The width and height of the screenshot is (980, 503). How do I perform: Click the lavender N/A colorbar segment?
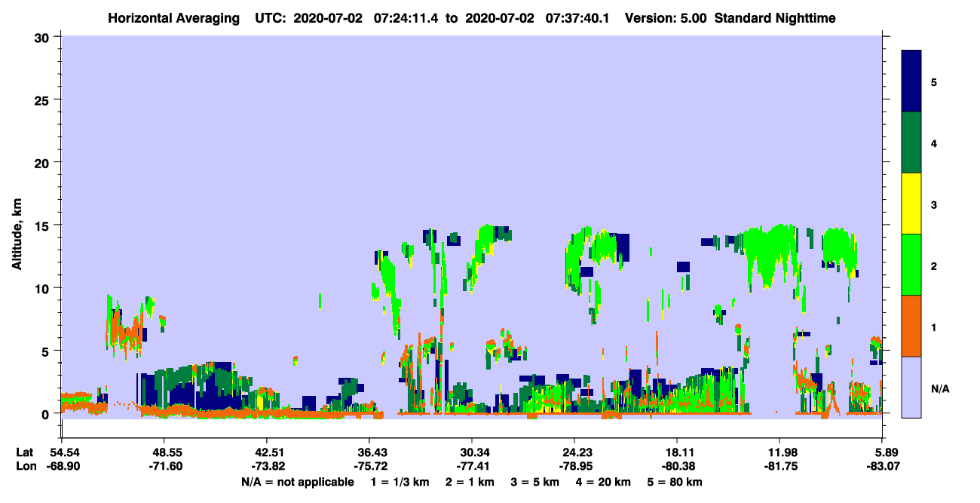[911, 387]
